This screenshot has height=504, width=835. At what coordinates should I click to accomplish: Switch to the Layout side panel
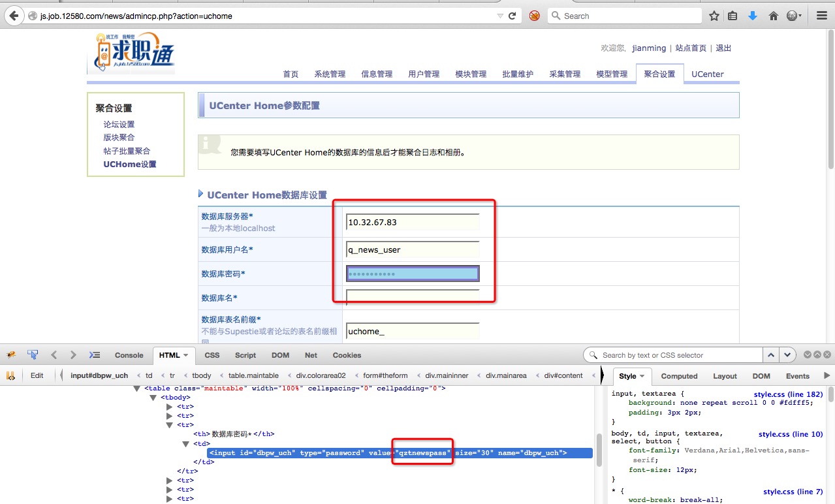point(725,376)
